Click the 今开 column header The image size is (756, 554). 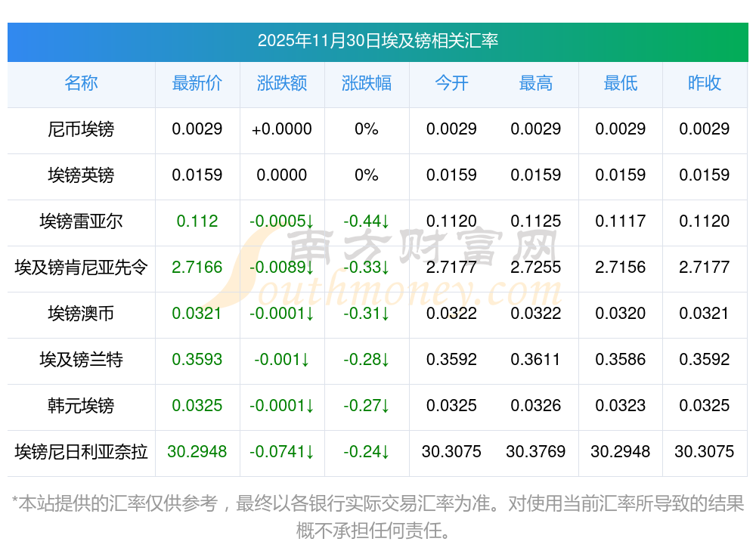coord(451,83)
